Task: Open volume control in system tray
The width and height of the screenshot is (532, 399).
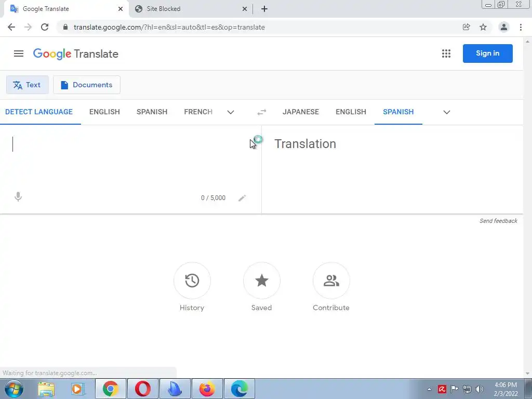Action: tap(479, 389)
